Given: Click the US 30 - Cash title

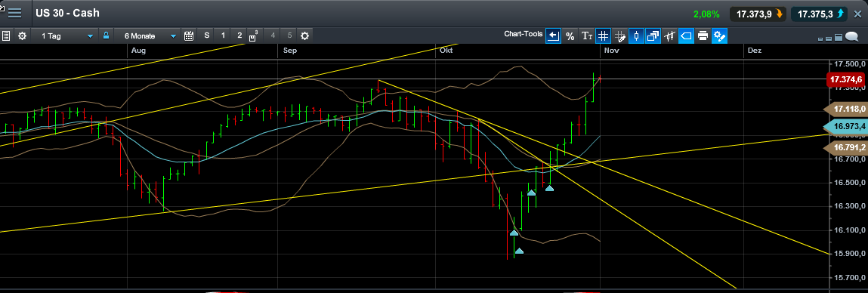Looking at the screenshot, I should [x=68, y=13].
